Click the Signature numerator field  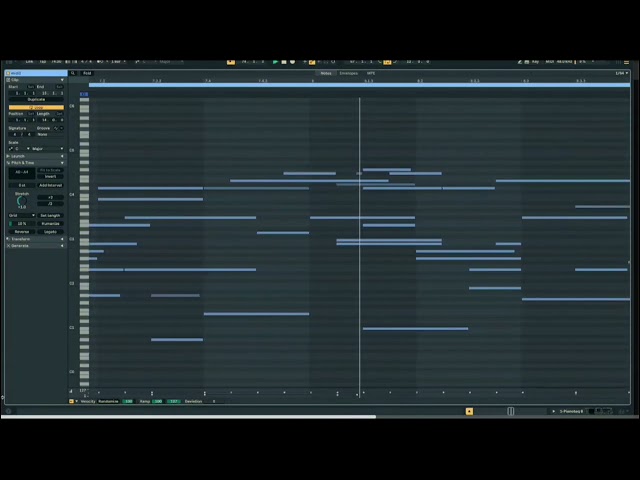15,134
